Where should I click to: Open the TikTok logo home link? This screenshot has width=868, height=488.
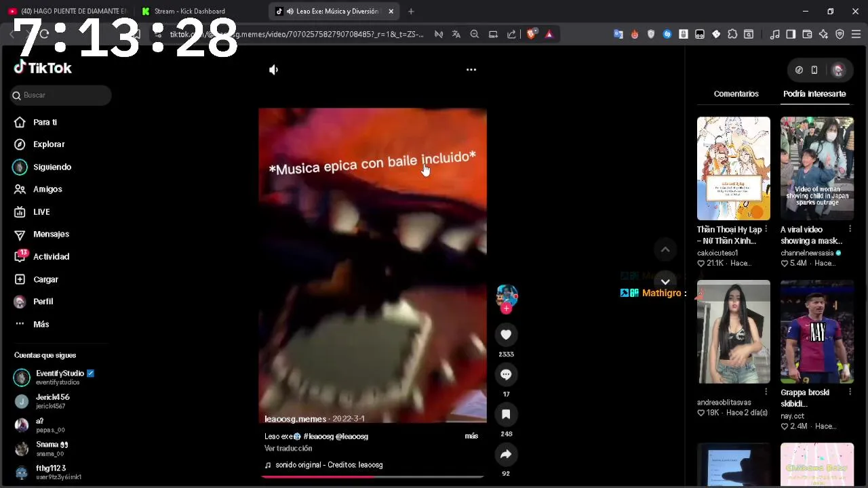[x=43, y=68]
